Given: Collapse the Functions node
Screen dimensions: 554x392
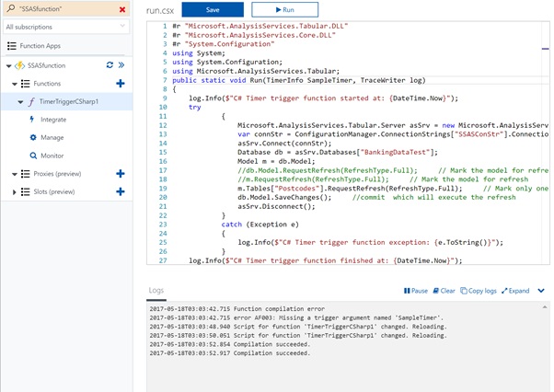Looking at the screenshot, I should 15,84.
